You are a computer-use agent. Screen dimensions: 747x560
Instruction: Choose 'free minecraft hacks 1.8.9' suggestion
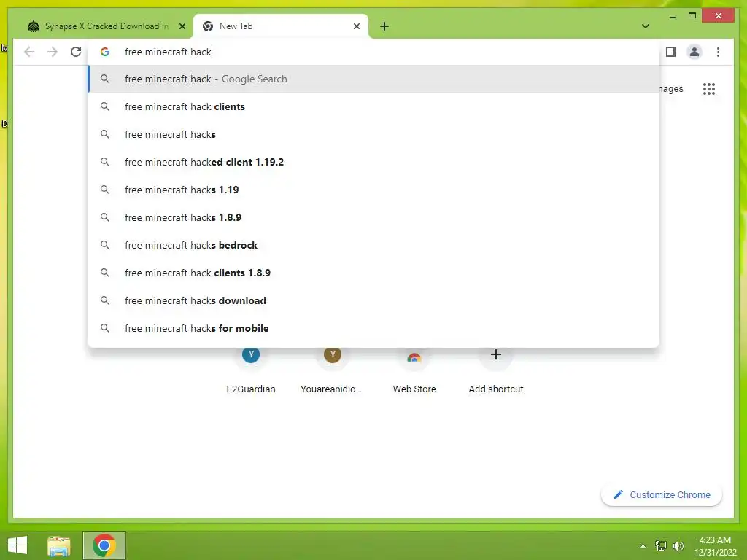click(x=374, y=217)
